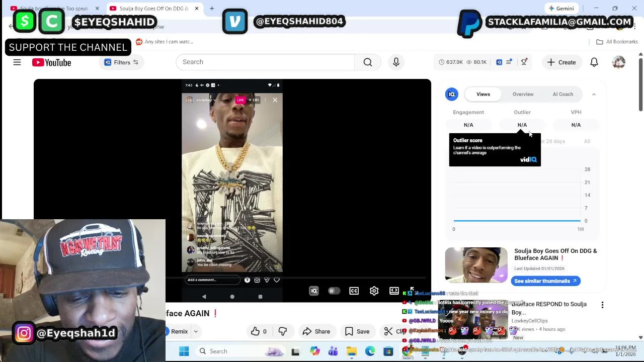This screenshot has height=362, width=644.
Task: Open the Blueface RESPOND recommended video
Action: pyautogui.click(x=549, y=308)
